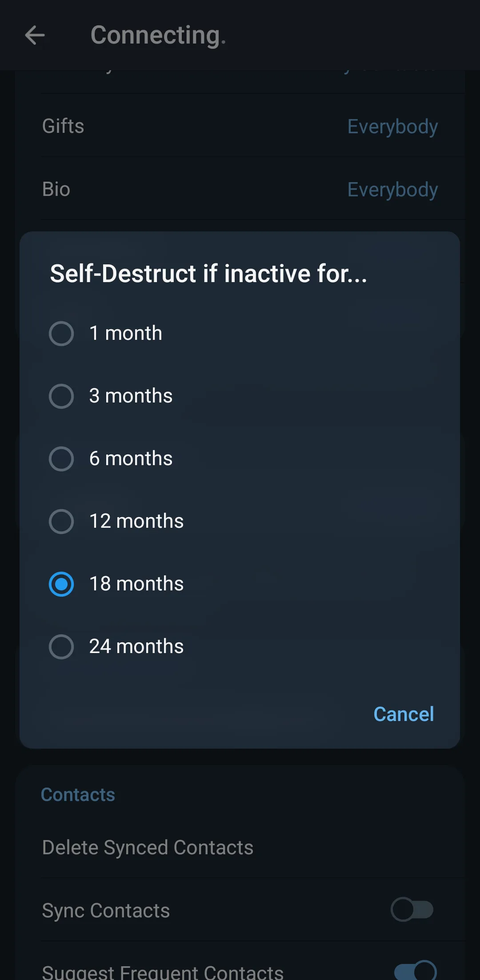Choose the 24 months radio button
Image resolution: width=480 pixels, height=980 pixels.
pyautogui.click(x=61, y=647)
